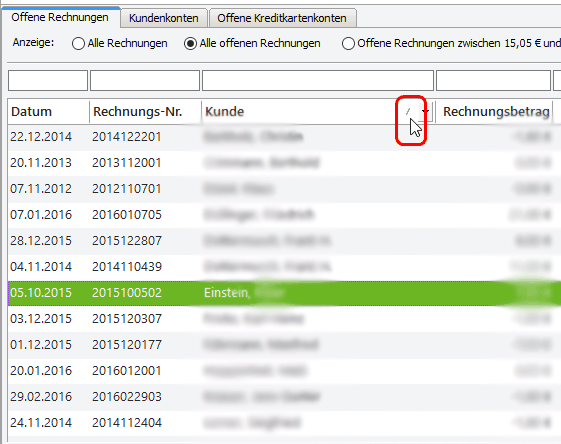Select invoice row 2016022903
This screenshot has width=561, height=444.
tap(284, 397)
